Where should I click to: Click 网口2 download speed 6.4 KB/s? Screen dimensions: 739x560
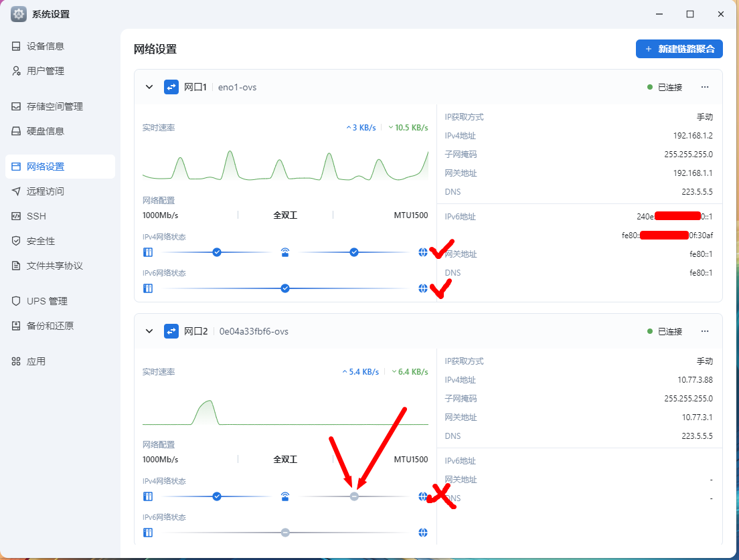[x=410, y=371]
